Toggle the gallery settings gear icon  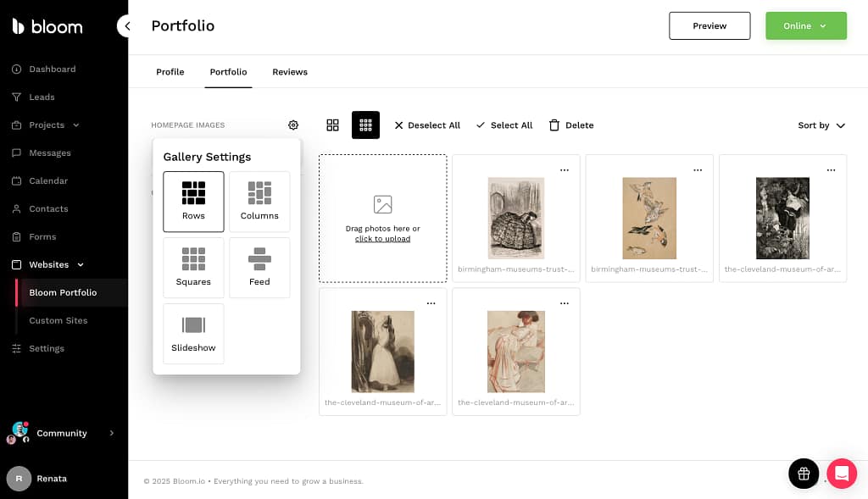point(293,125)
